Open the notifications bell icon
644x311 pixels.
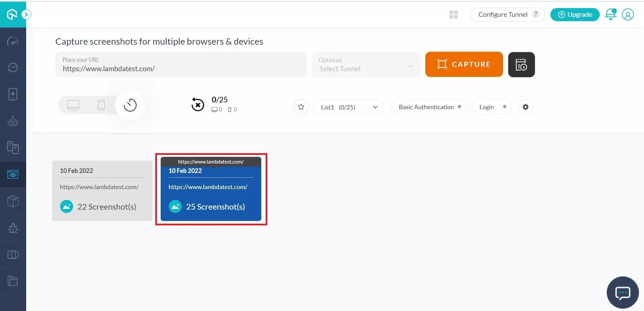pos(610,14)
